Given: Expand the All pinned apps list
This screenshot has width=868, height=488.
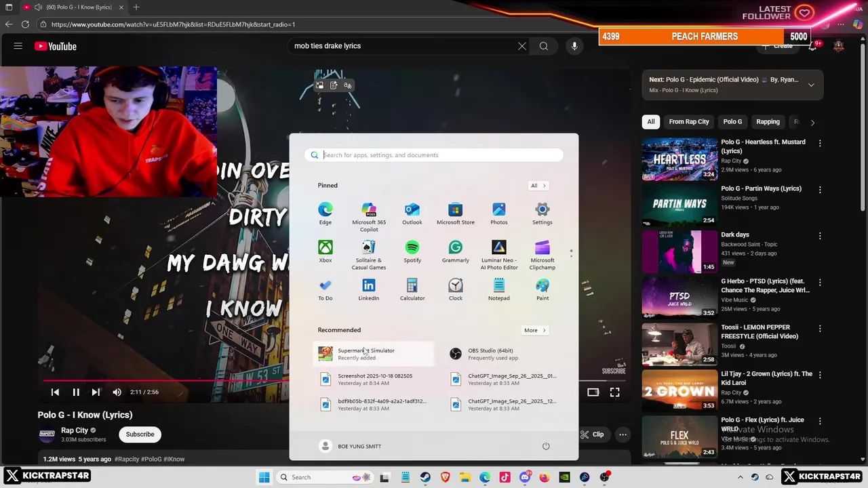Looking at the screenshot, I should pyautogui.click(x=538, y=186).
